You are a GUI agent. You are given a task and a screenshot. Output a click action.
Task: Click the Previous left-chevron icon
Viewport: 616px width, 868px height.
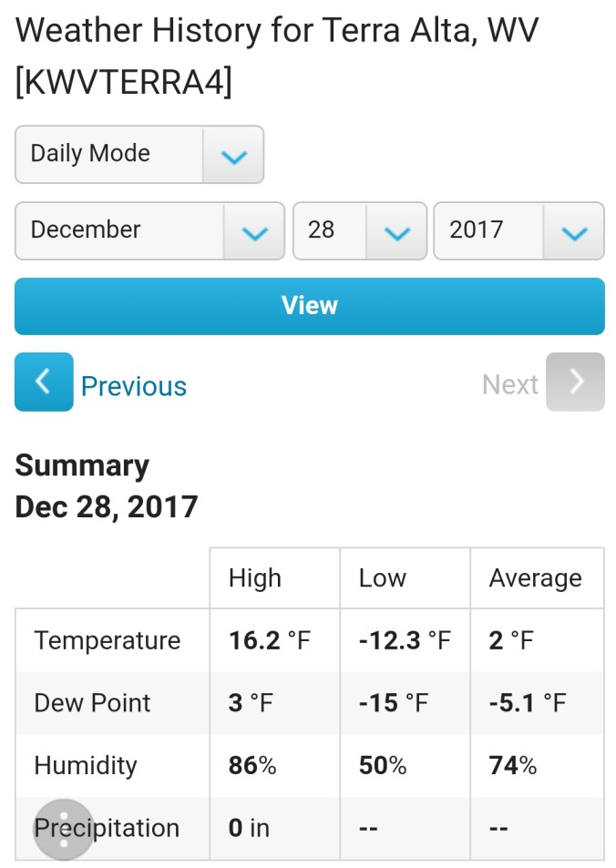point(43,383)
